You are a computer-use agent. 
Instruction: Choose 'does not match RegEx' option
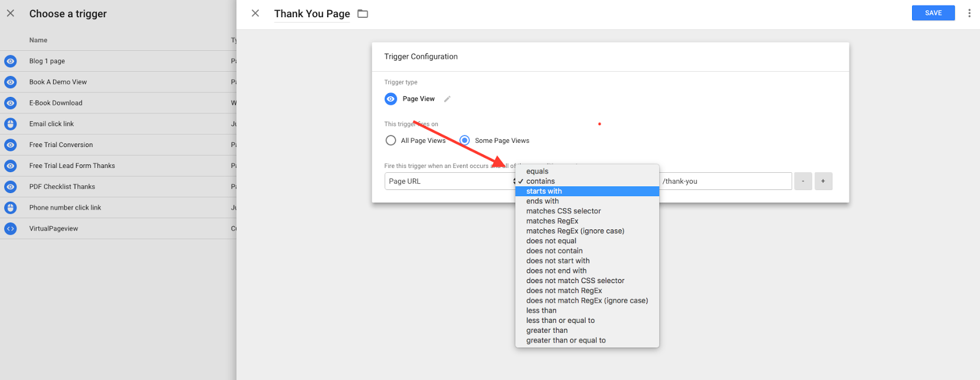[x=587, y=291]
